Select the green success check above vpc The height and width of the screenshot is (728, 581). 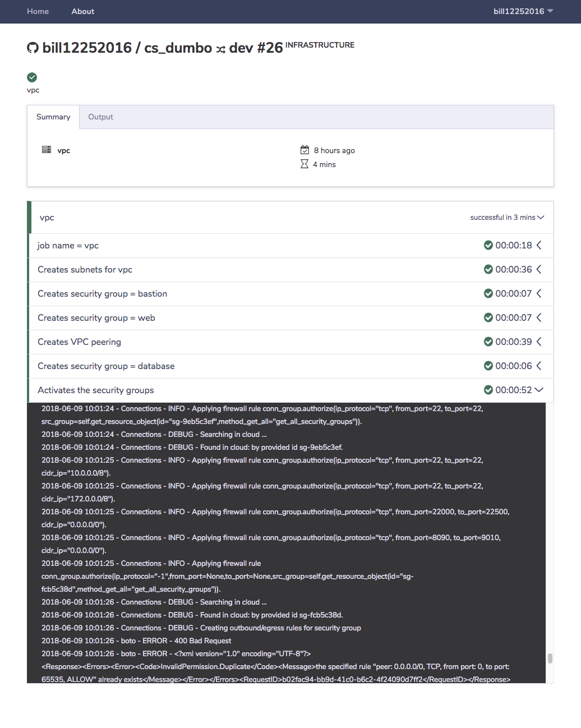[32, 77]
